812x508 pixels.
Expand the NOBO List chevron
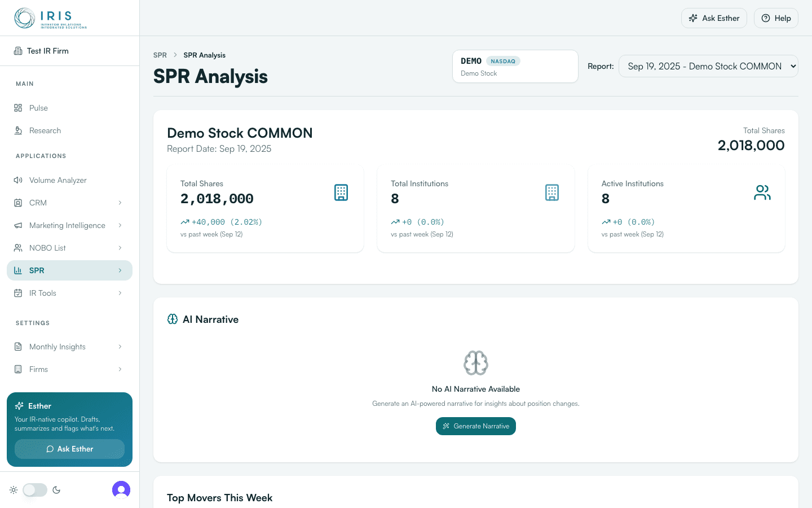120,248
